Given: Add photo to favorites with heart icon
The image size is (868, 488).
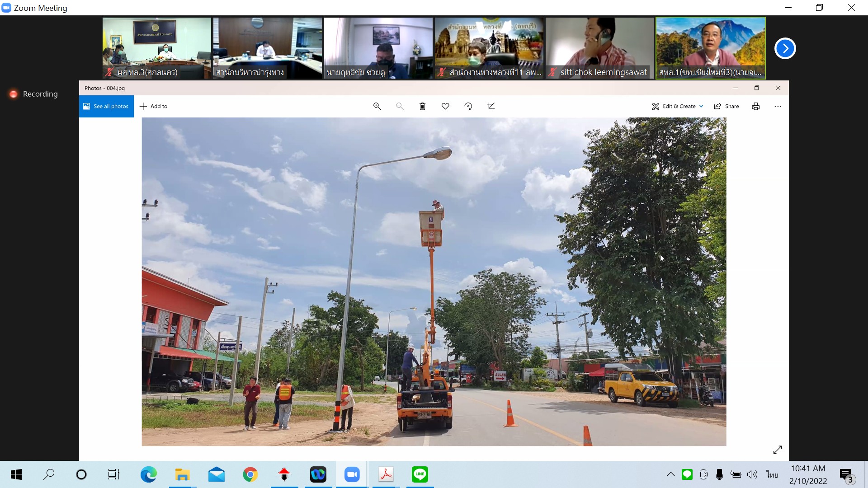Looking at the screenshot, I should [x=445, y=106].
